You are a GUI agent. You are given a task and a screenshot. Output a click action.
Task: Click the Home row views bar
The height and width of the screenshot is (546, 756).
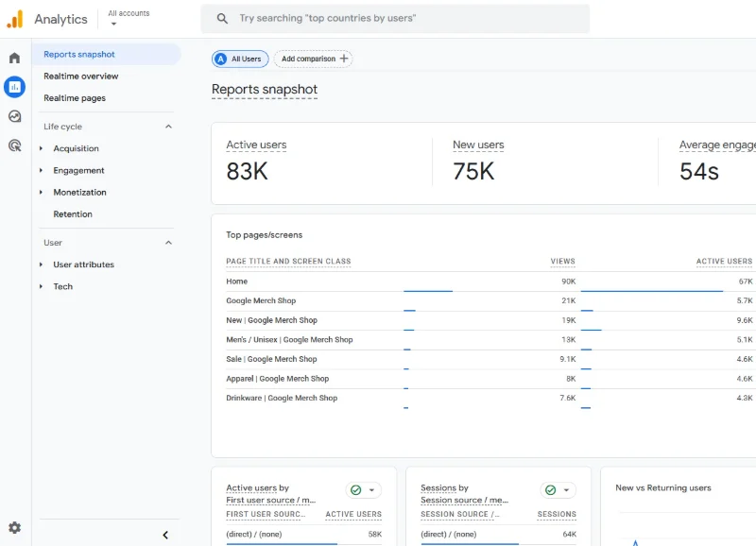coord(428,291)
